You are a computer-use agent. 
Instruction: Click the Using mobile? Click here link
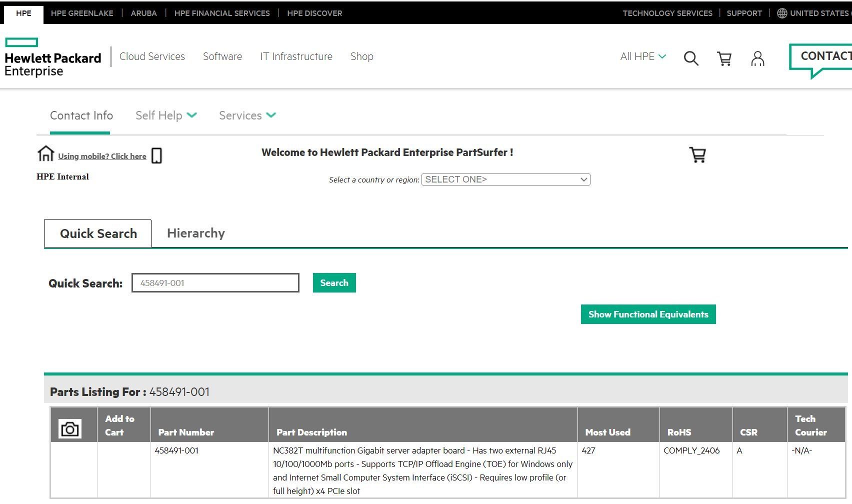click(102, 156)
